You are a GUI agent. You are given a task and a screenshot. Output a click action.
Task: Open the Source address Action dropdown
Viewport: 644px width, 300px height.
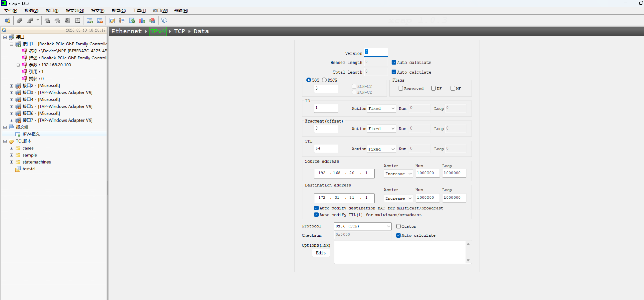click(398, 174)
